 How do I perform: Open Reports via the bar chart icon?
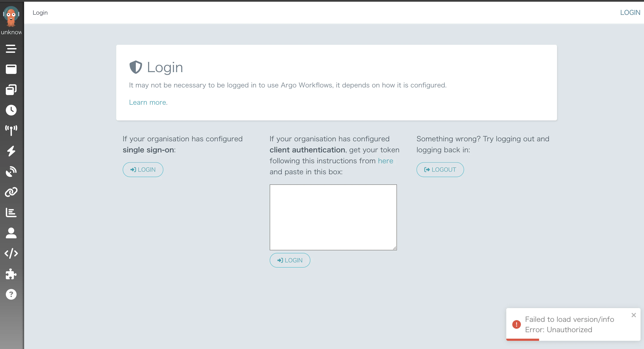click(11, 212)
